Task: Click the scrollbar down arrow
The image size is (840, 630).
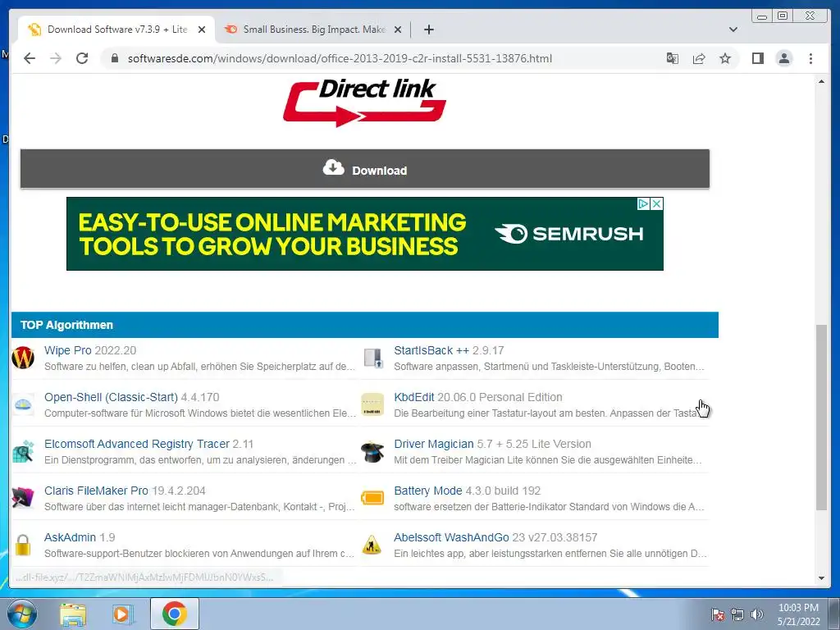Action: [x=821, y=578]
